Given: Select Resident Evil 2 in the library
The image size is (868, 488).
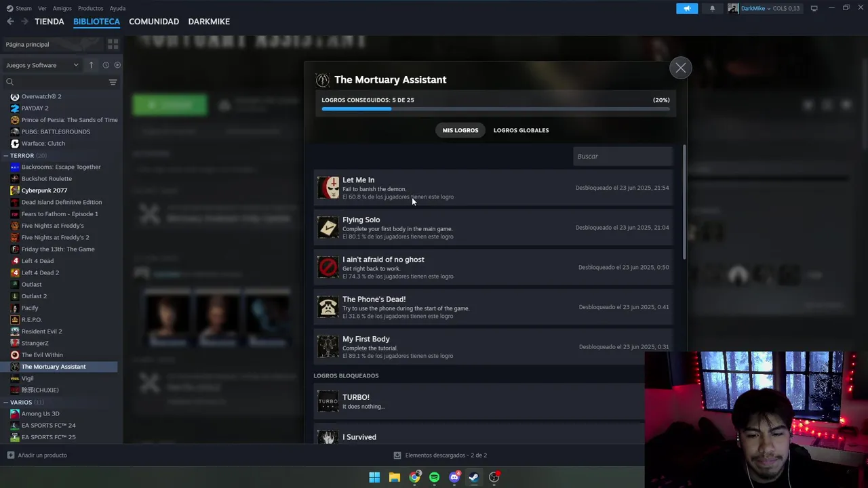Looking at the screenshot, I should point(41,331).
